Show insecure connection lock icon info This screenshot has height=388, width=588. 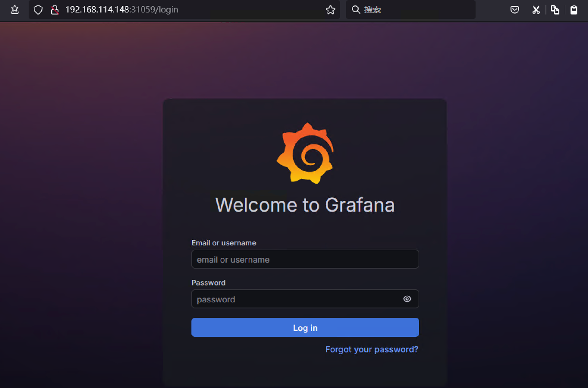(x=55, y=10)
